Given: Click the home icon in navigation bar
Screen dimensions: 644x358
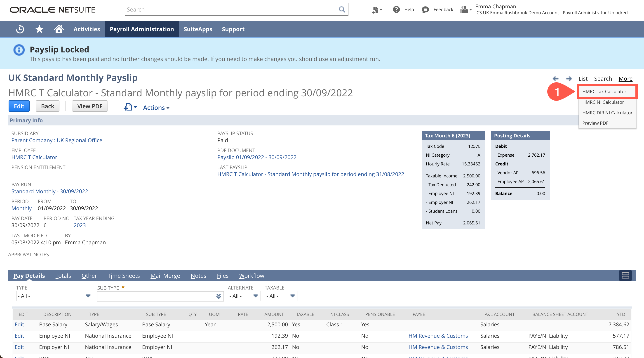Looking at the screenshot, I should 59,29.
